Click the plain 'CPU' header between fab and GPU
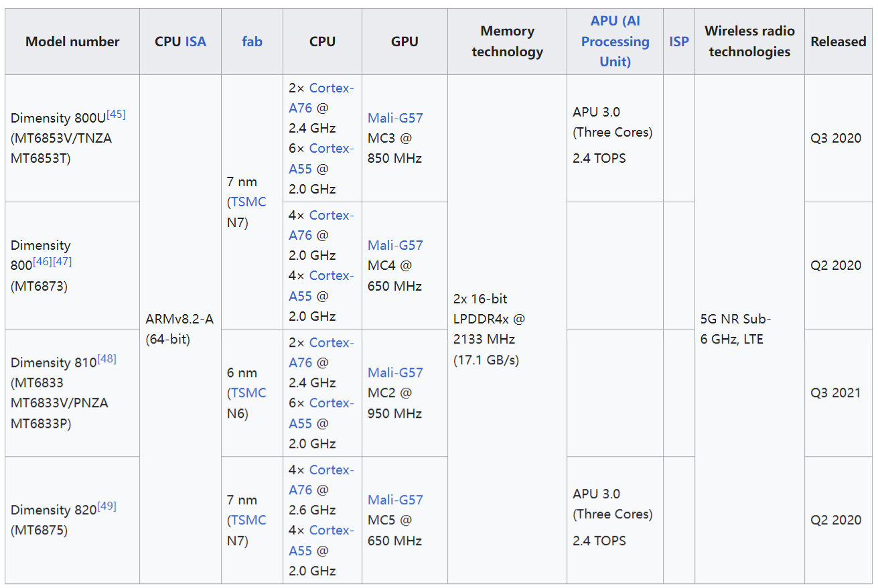878x588 pixels. [322, 42]
